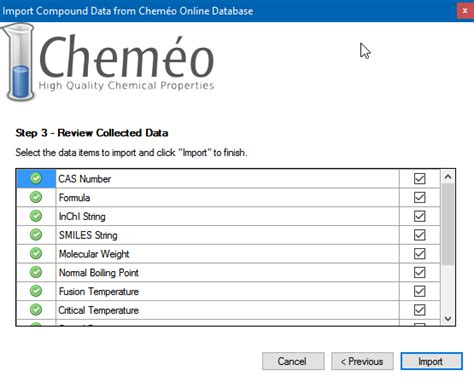Click the Import button to finish
Viewport: 474px width, 382px height.
(x=431, y=361)
